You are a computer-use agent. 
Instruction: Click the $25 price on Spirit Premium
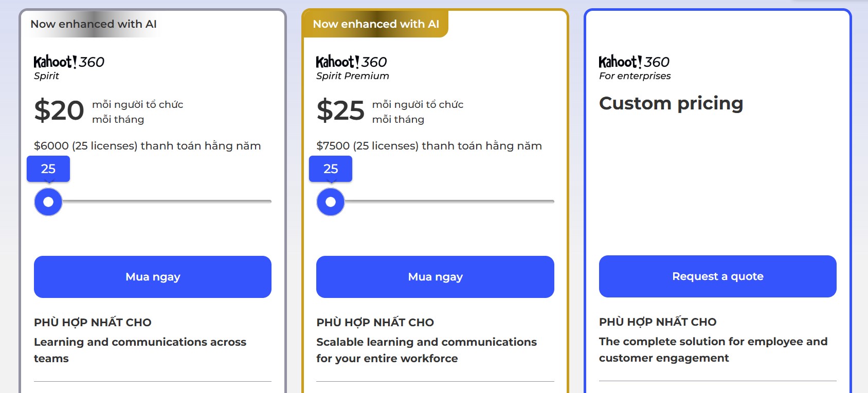coord(340,111)
